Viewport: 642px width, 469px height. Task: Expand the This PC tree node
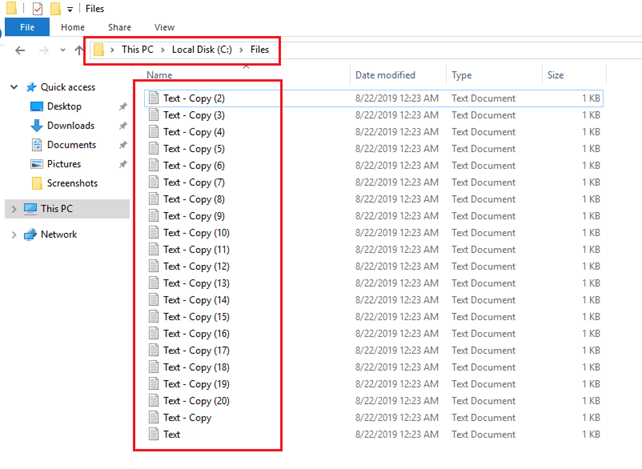click(x=14, y=209)
